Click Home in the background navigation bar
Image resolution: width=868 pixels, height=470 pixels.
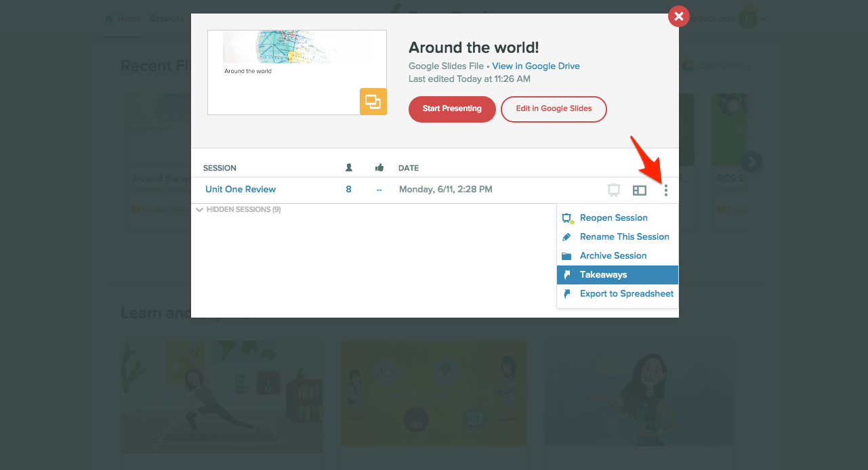click(123, 19)
